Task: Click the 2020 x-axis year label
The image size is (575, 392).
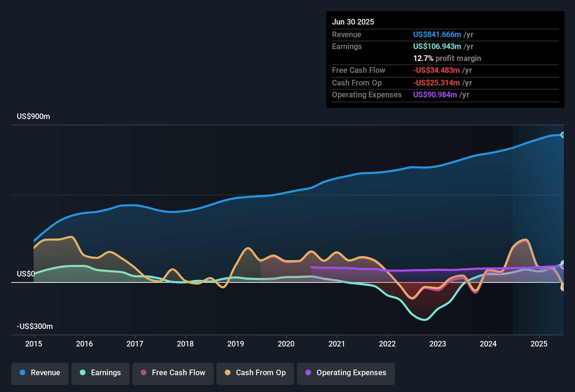Action: [x=286, y=344]
